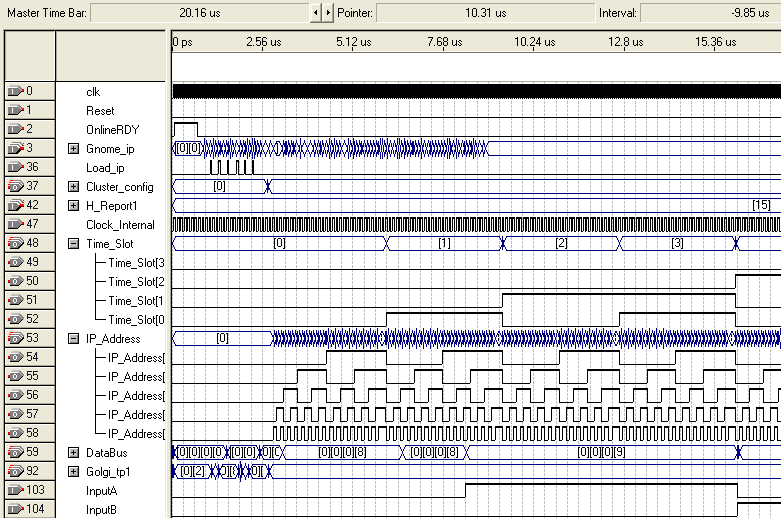The width and height of the screenshot is (781, 518).
Task: Click the Pointer time value field
Action: 485,13
